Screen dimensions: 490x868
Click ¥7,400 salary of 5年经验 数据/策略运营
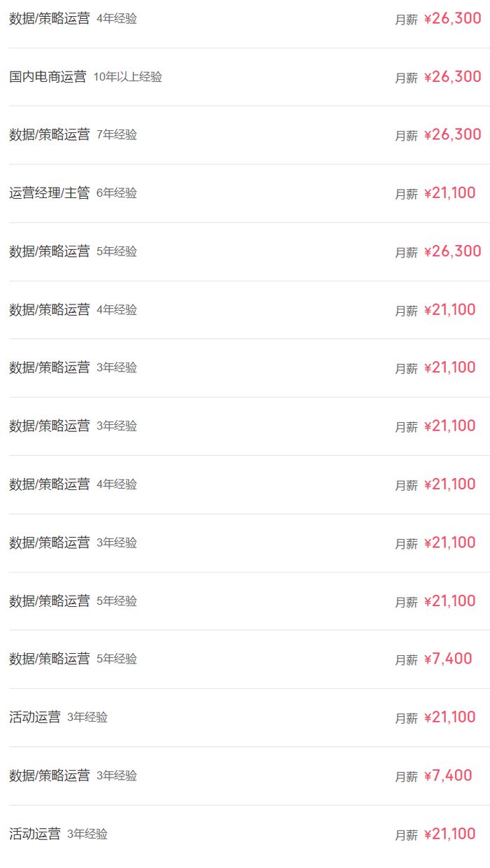point(448,659)
